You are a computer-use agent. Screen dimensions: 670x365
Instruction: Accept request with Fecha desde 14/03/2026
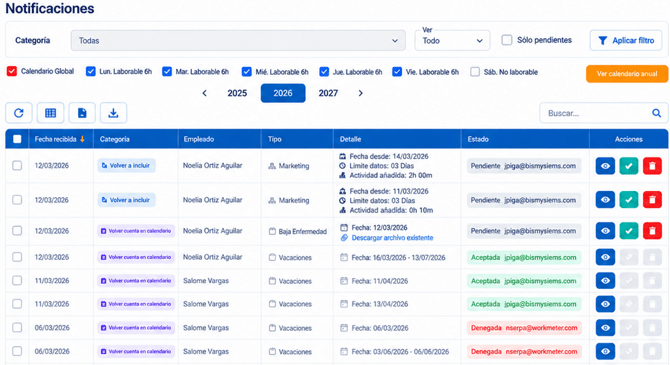629,166
